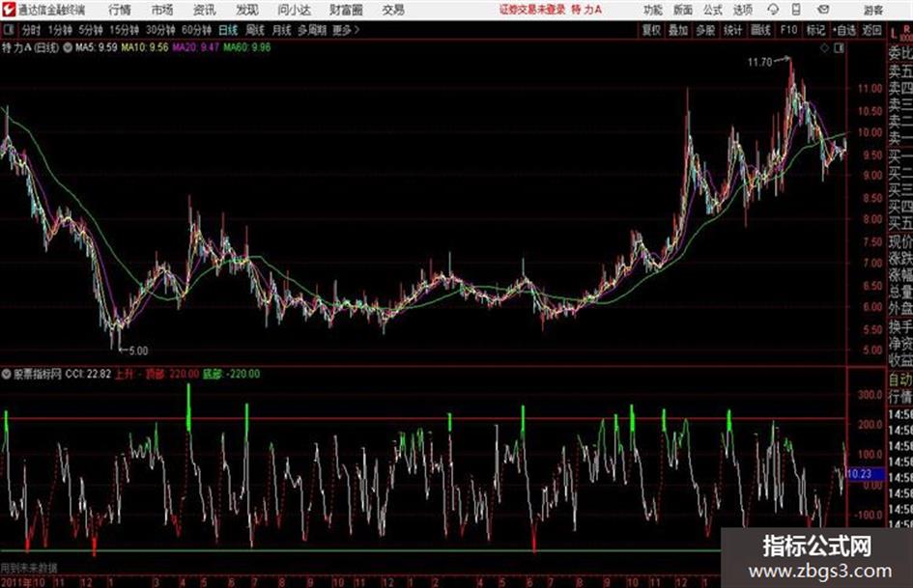Screen dimensions: 913x588
Task: Switch to 5分钟 period
Action: [x=91, y=30]
